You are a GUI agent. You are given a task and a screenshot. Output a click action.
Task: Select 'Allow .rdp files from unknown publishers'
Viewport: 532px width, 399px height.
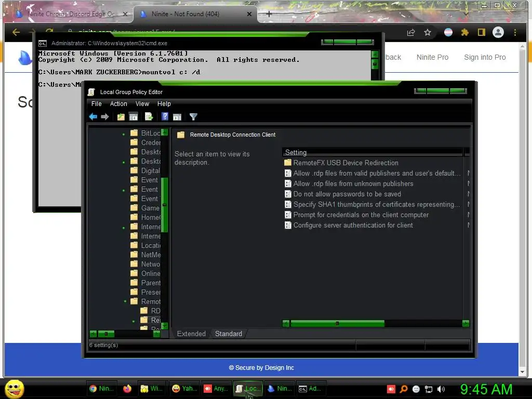pos(349,183)
